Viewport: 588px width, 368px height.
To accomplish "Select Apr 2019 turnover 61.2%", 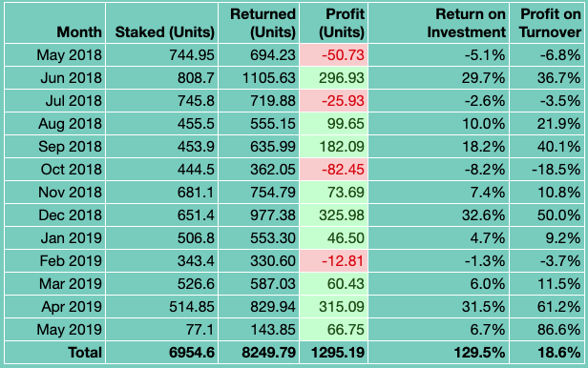I will [546, 307].
